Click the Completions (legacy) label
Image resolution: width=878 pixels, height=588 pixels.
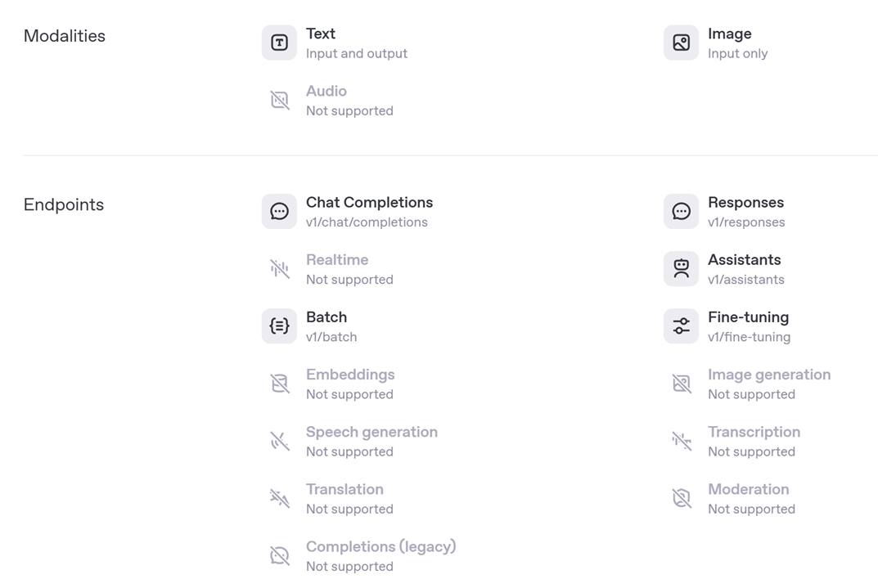pyautogui.click(x=380, y=546)
